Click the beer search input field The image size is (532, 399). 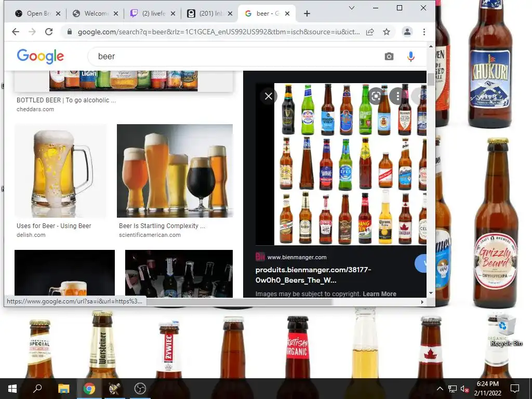[x=237, y=56]
